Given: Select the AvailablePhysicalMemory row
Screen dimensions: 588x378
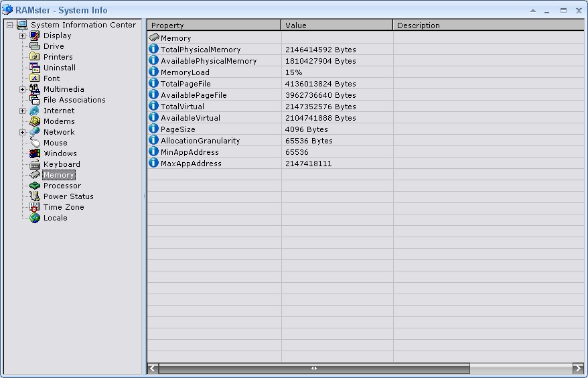Looking at the screenshot, I should click(x=366, y=61).
